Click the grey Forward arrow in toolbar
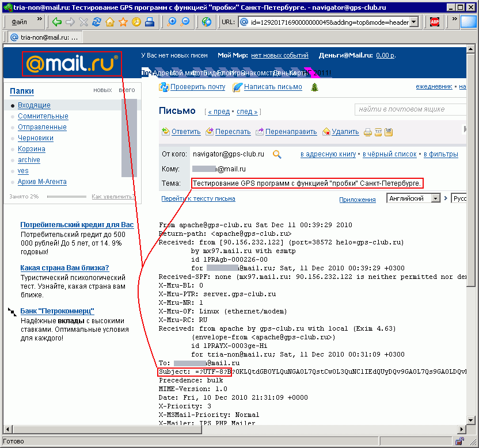Image resolution: width=479 pixels, height=448 pixels. click(x=70, y=22)
